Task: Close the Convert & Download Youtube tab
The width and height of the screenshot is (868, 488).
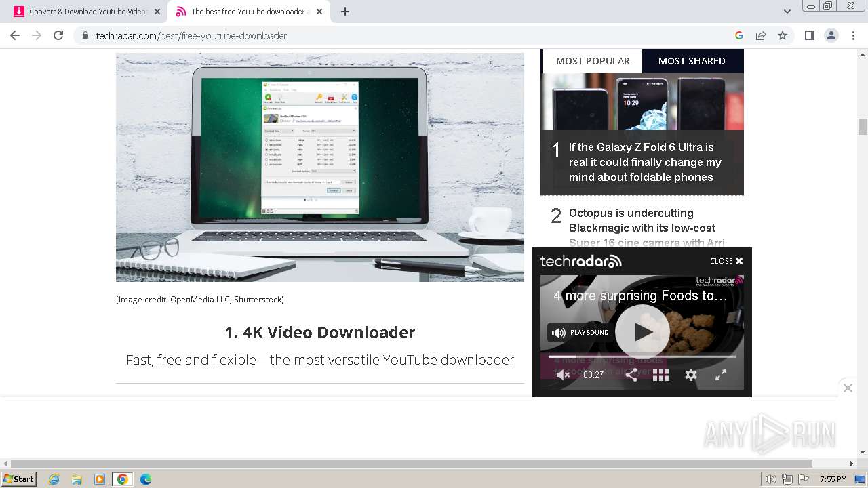Action: 157,12
